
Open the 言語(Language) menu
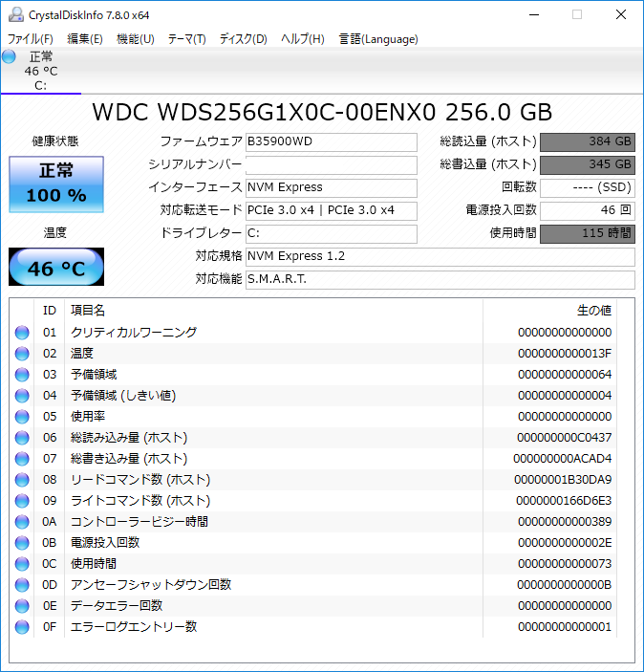coord(378,39)
